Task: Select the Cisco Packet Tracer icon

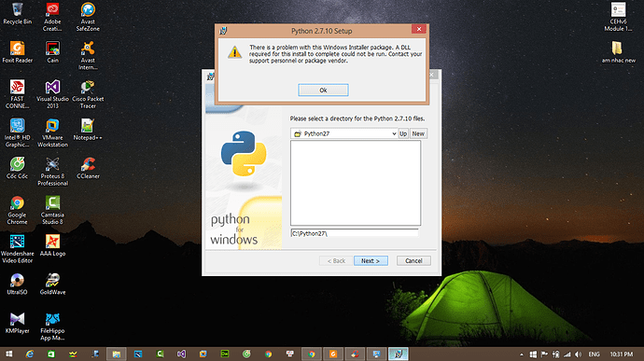Action: click(x=88, y=94)
